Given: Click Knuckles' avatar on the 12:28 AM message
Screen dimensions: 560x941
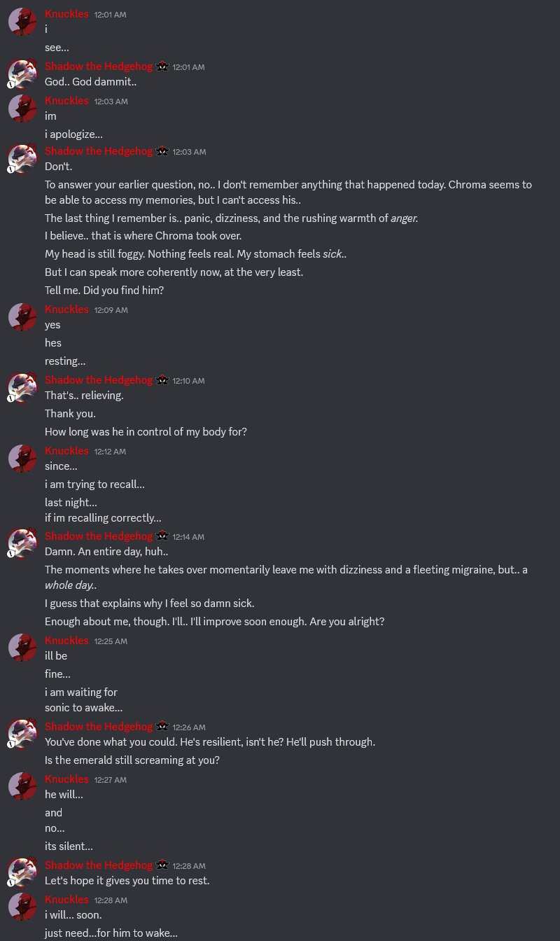Looking at the screenshot, I should [22, 907].
